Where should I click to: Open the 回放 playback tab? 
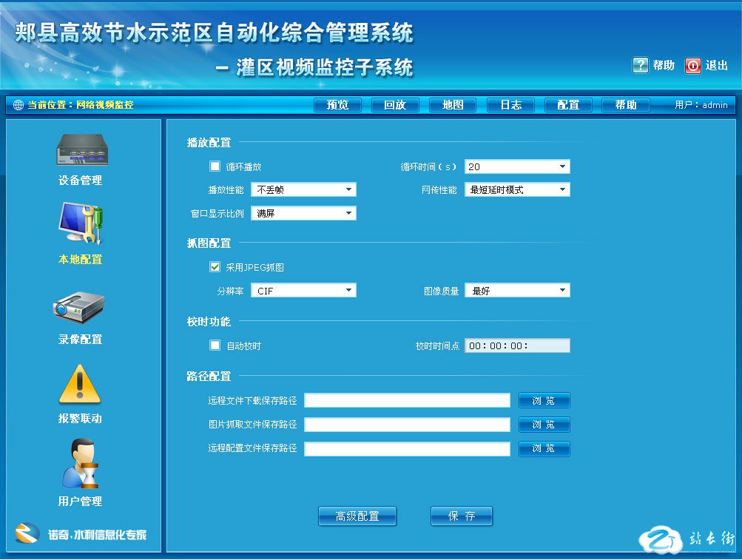[x=395, y=105]
